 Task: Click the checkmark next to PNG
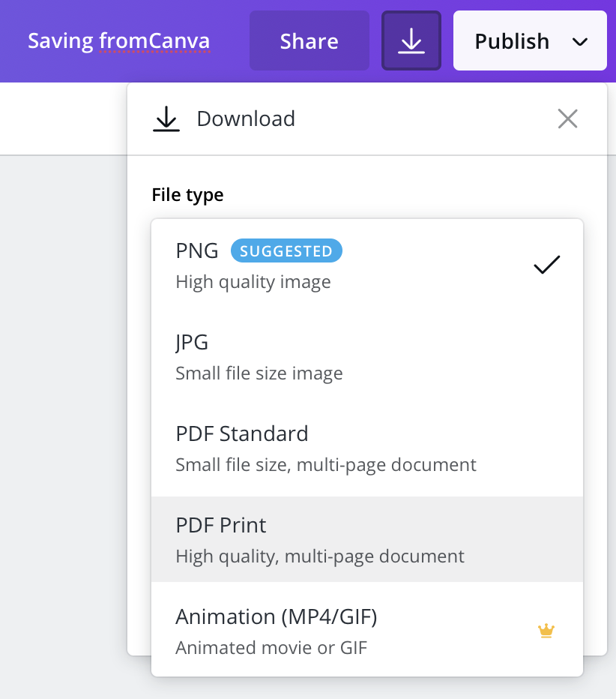pos(546,265)
